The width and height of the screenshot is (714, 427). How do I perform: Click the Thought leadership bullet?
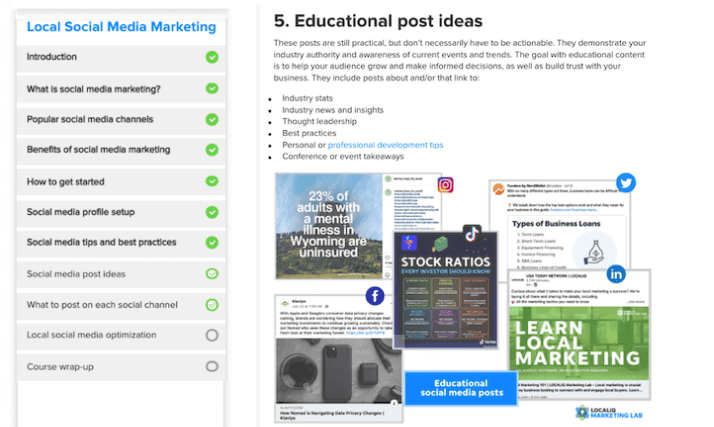tap(319, 121)
